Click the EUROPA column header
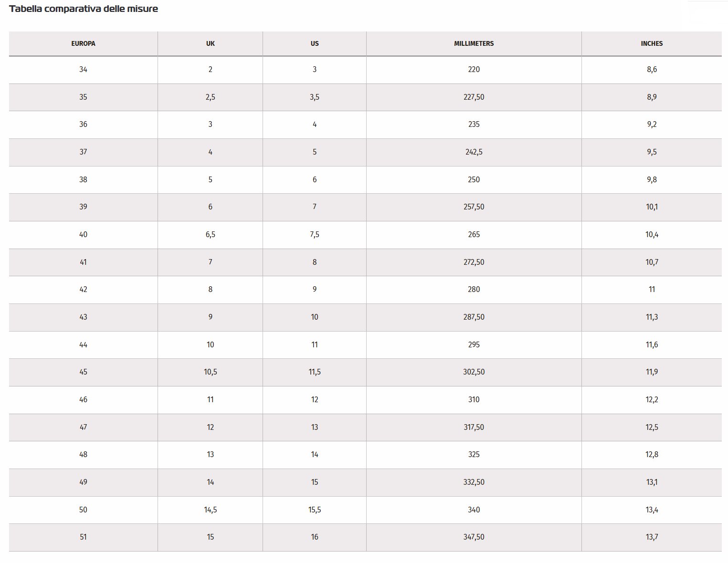 point(83,43)
